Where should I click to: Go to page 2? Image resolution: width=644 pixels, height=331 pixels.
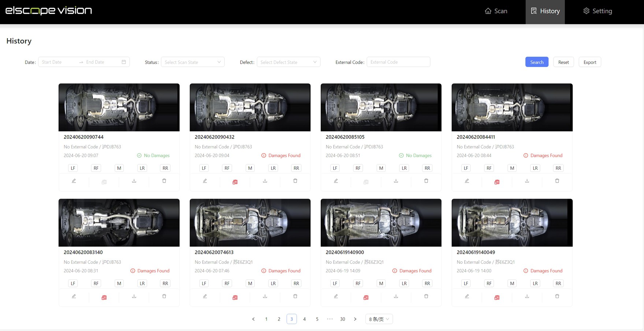coord(279,319)
